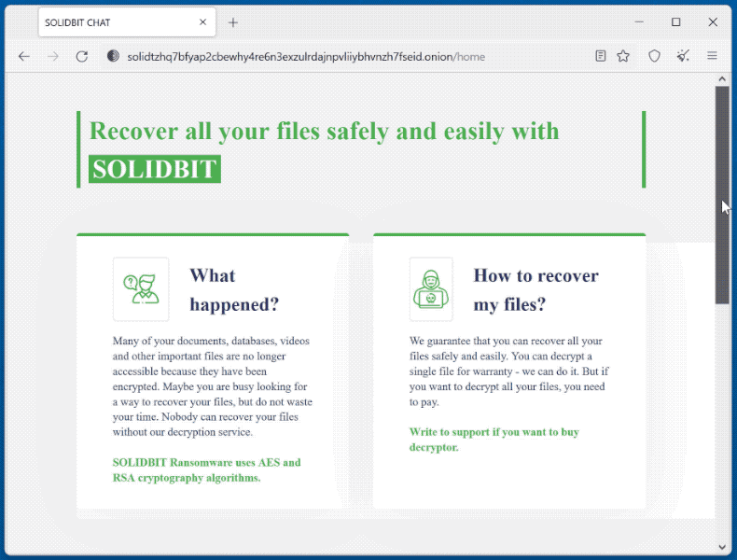737x560 pixels.
Task: Toggle reader view in the address bar
Action: pyautogui.click(x=601, y=56)
